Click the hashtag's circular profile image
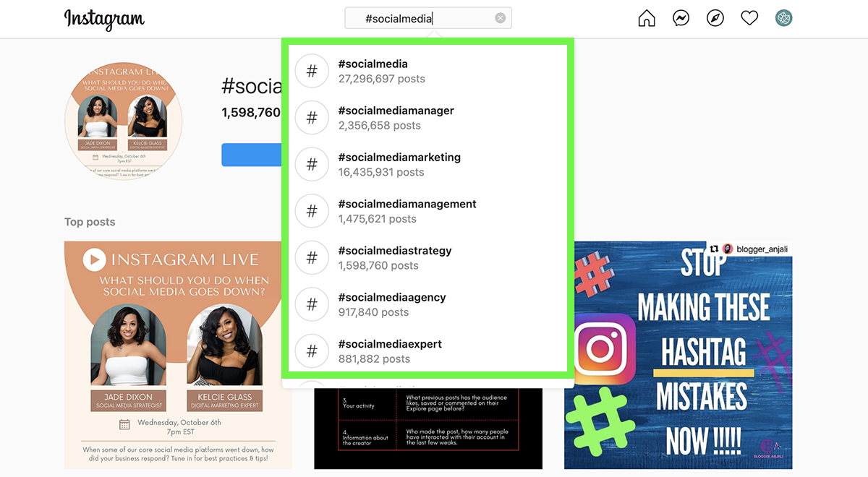The height and width of the screenshot is (477, 868). [124, 121]
